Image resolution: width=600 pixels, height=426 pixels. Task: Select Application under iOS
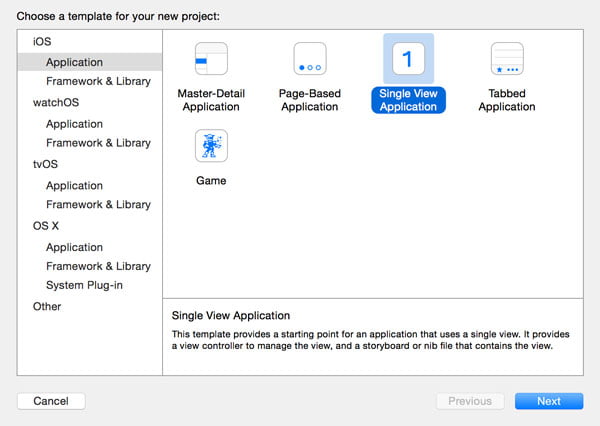(x=74, y=62)
